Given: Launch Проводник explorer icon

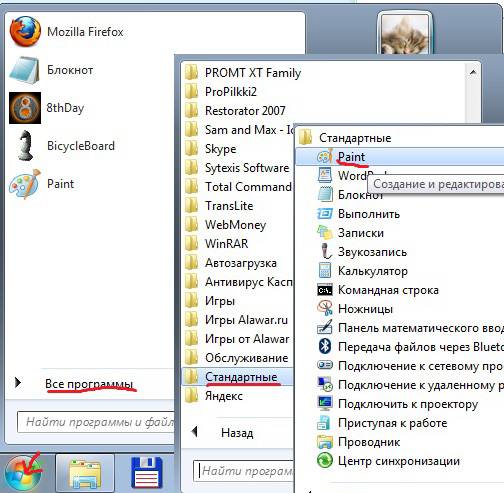Looking at the screenshot, I should click(325, 442).
